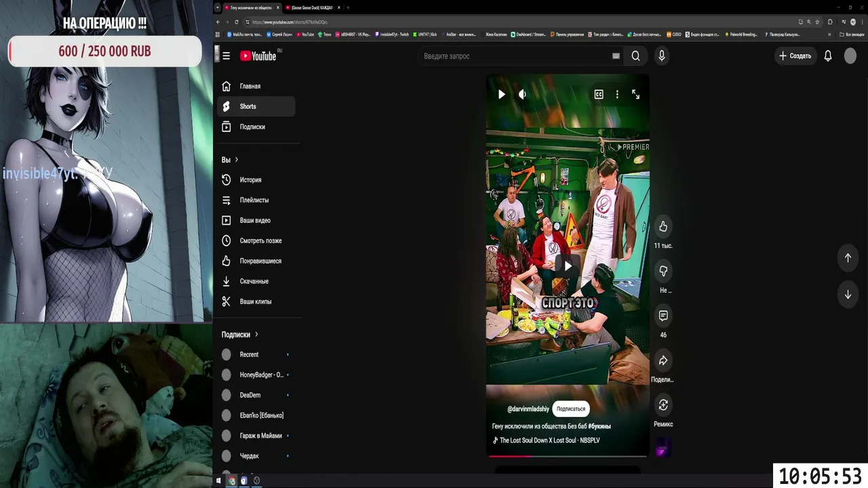Open Смотреть позже list
The image size is (868, 488).
click(256, 241)
